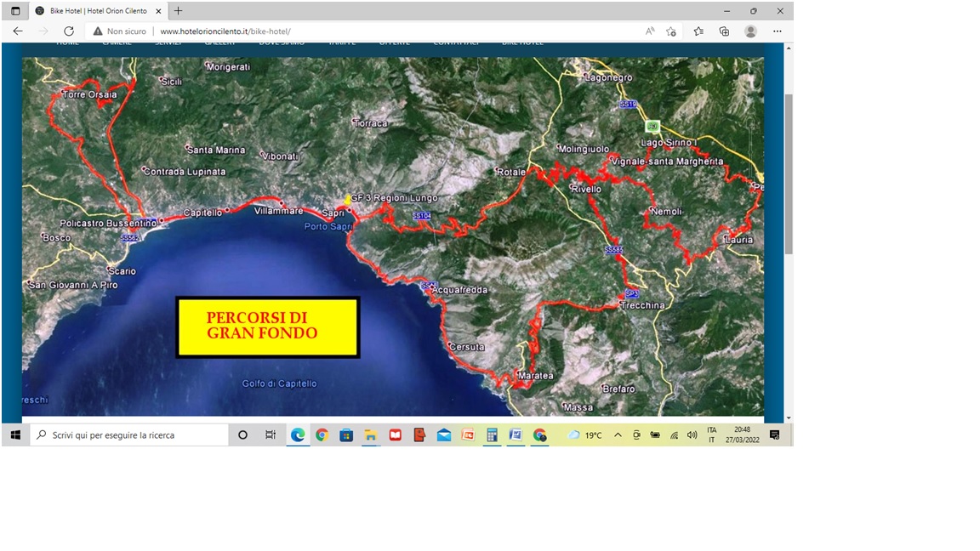Click the Windows taskbar search box

130,435
